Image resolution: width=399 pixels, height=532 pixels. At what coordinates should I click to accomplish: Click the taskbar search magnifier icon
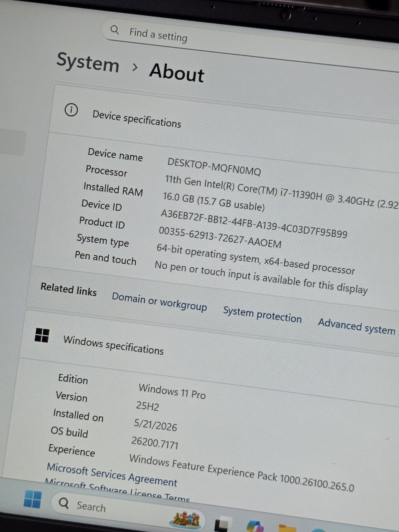(64, 503)
